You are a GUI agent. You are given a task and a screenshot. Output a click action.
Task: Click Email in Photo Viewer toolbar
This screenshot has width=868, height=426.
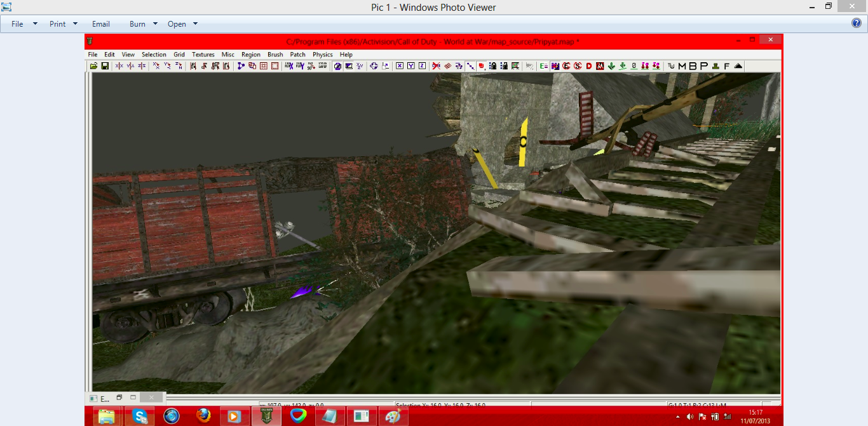pos(101,24)
